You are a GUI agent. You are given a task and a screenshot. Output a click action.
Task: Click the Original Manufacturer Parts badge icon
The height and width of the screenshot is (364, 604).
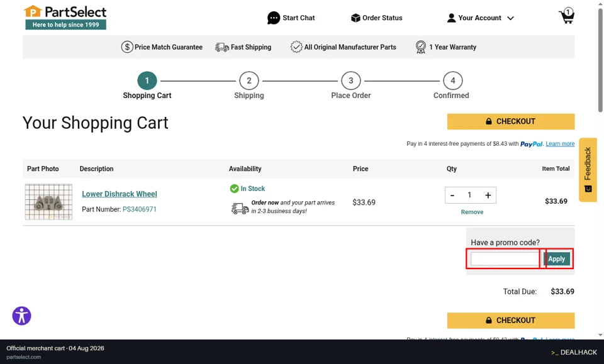tap(296, 47)
